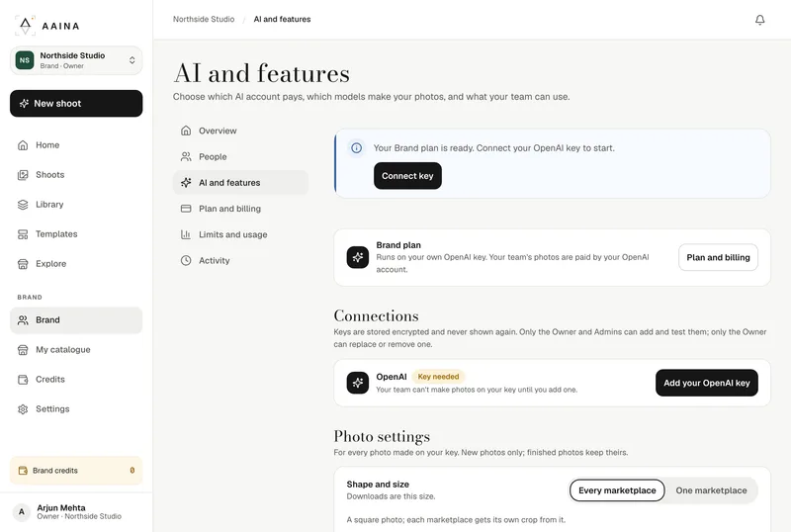
Task: Click the NS workspace avatar
Action: click(25, 60)
